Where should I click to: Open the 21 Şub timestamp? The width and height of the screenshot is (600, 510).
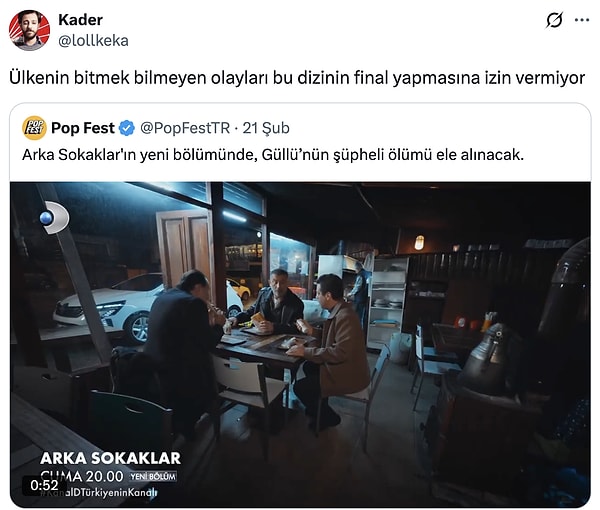266,128
